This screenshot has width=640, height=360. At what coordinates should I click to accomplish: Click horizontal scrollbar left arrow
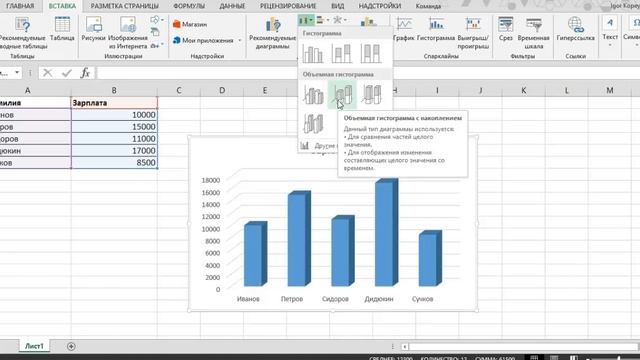point(404,347)
